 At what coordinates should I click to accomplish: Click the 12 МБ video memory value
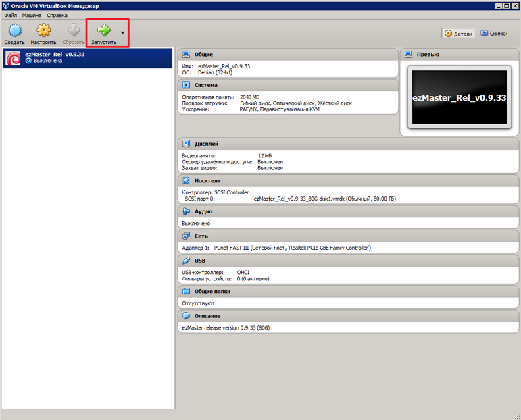coord(264,156)
